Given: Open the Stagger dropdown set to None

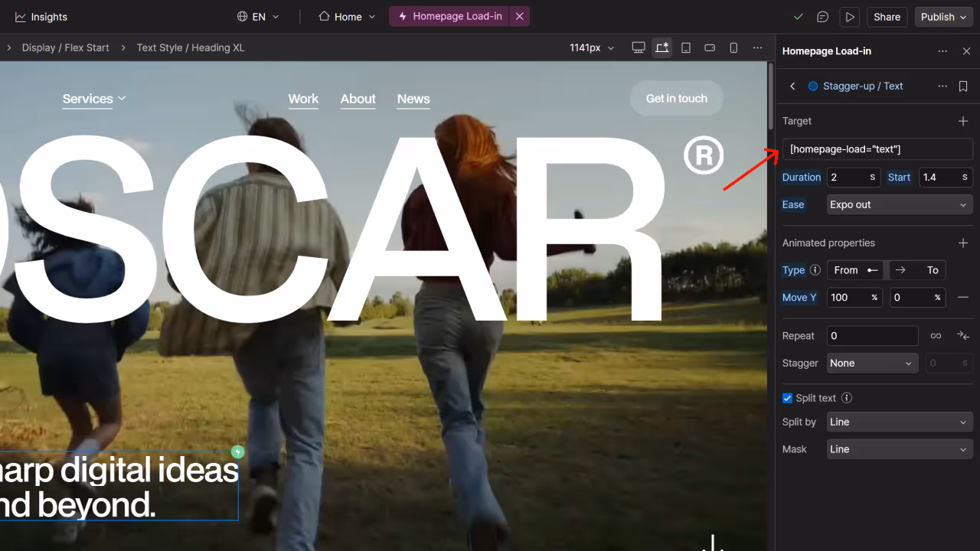Looking at the screenshot, I should (872, 363).
